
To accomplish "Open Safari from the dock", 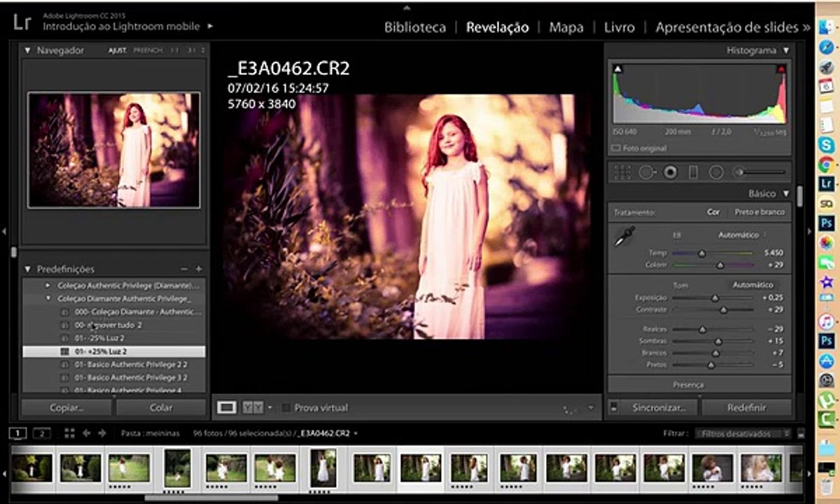I will [827, 46].
